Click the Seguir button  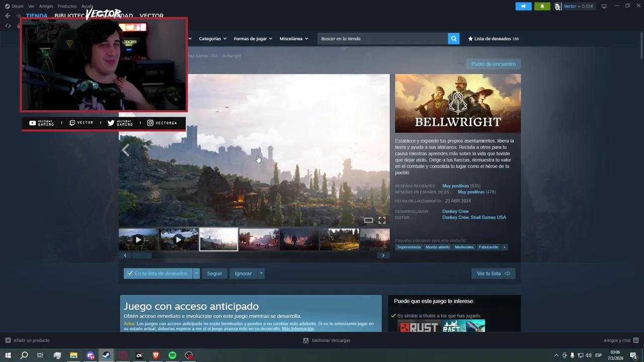(215, 274)
